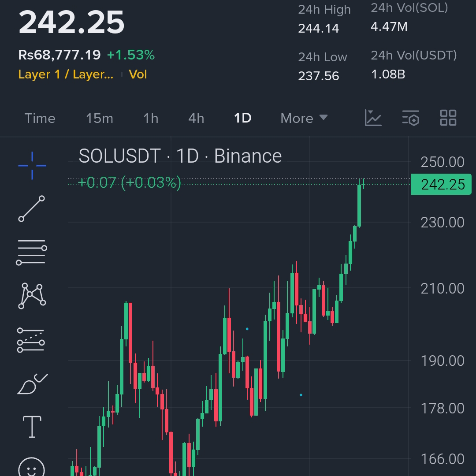This screenshot has height=476, width=476.
Task: Open the grid layout icon
Action: pos(448,118)
